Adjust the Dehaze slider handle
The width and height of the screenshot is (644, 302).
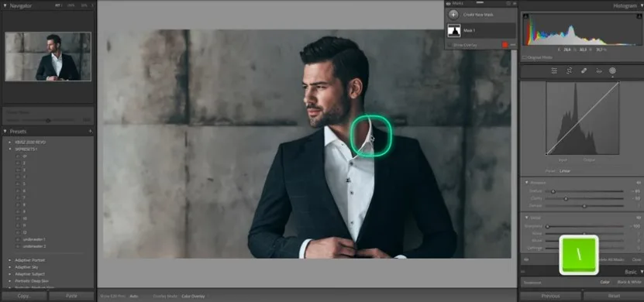tap(584, 206)
